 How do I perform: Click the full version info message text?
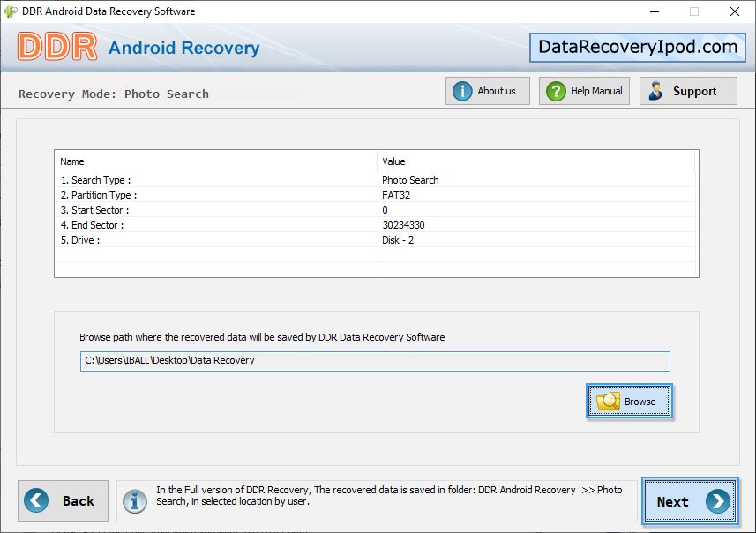pyautogui.click(x=389, y=495)
